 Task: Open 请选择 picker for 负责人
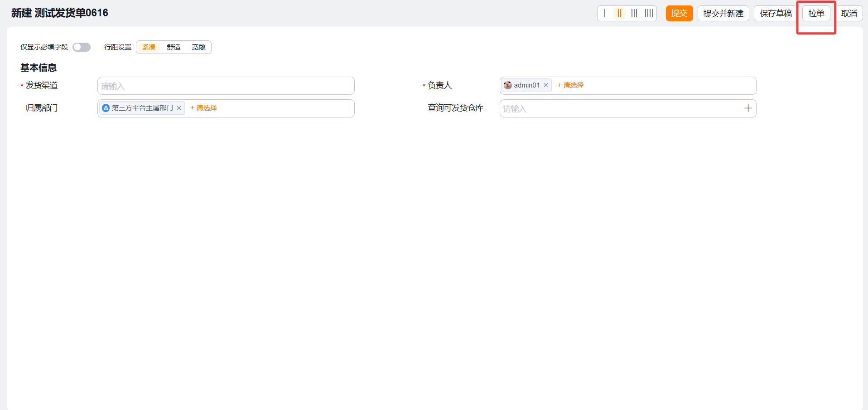[571, 85]
